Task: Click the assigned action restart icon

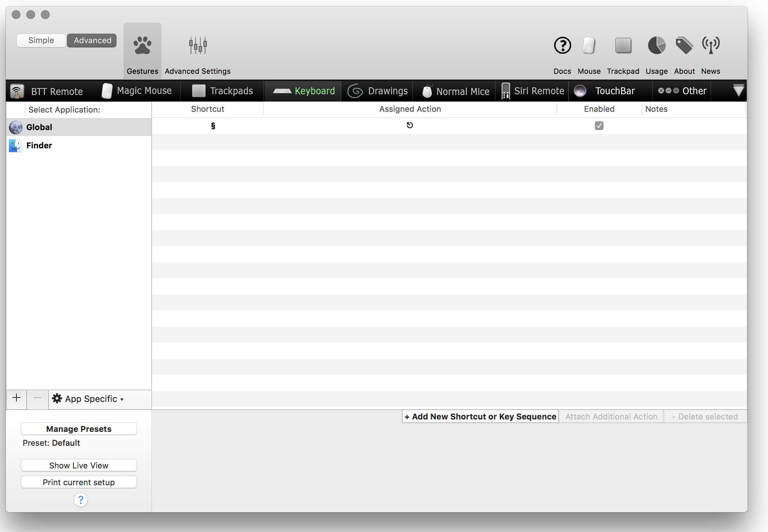Action: pyautogui.click(x=410, y=125)
